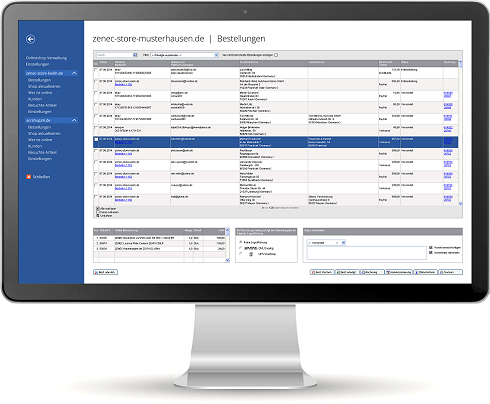Tick the checkbox of the first order row
Image resolution: width=490 pixels, height=404 pixels.
point(96,70)
